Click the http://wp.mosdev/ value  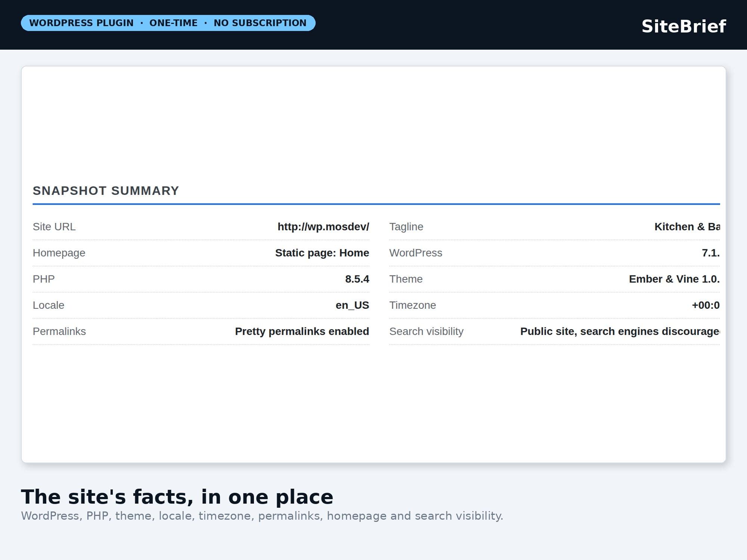[323, 227]
